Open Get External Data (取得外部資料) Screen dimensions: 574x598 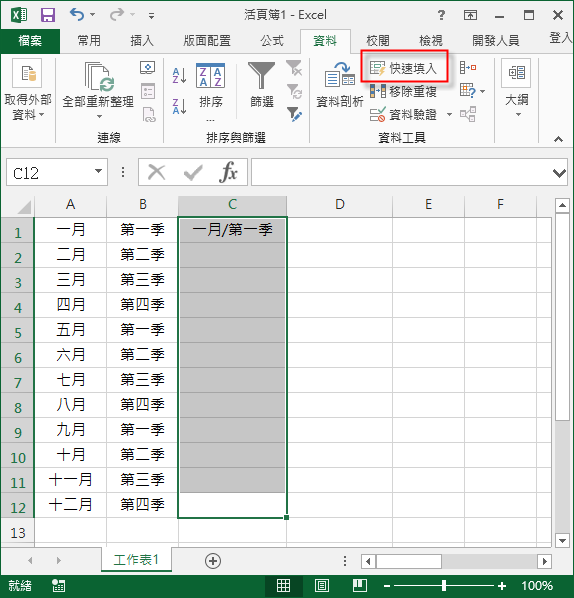(27, 90)
